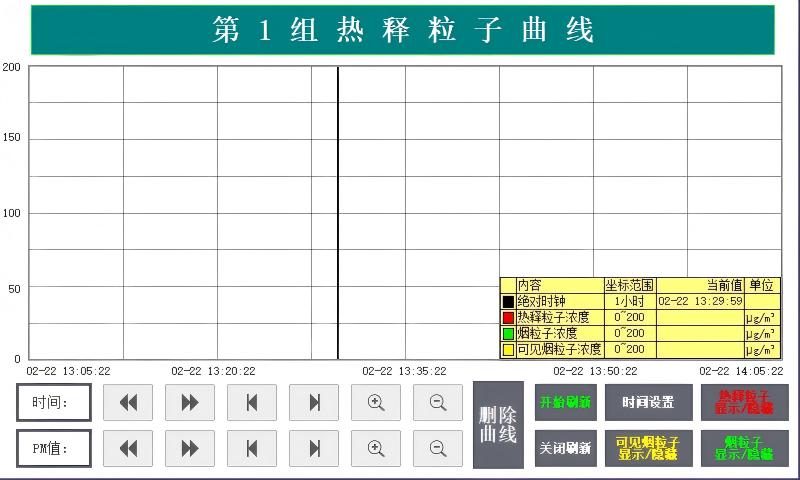Zoom out on the PM值 axis
The width and height of the screenshot is (800, 480).
click(x=438, y=448)
